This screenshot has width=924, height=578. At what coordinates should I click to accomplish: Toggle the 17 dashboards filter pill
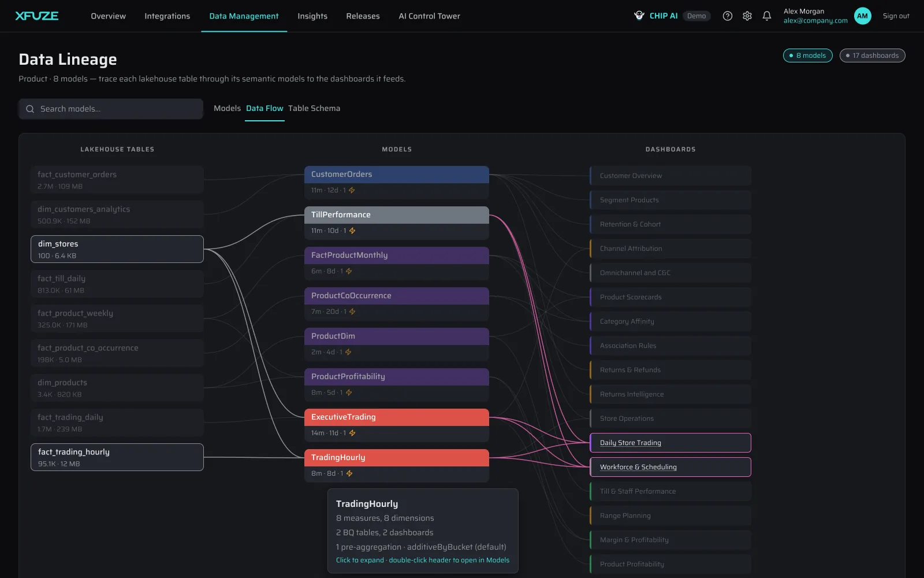coord(872,55)
